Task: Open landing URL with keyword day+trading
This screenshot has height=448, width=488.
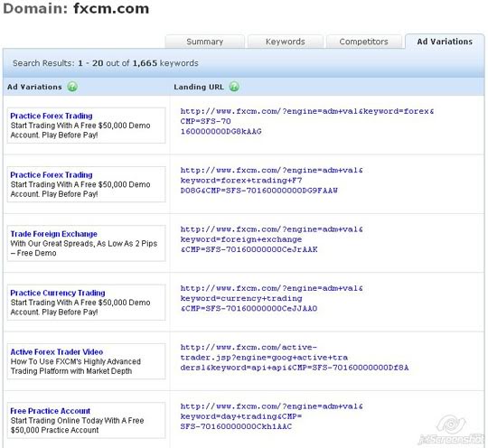Action: (x=271, y=416)
